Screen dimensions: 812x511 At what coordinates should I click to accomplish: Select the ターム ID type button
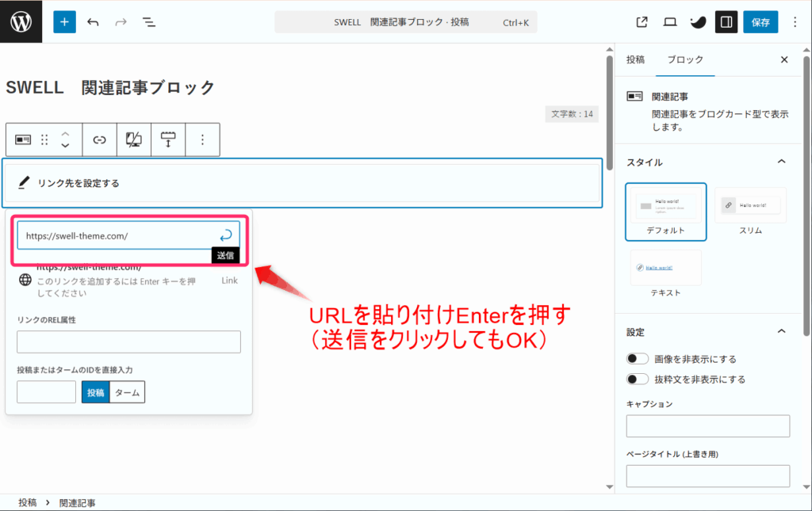pyautogui.click(x=128, y=392)
